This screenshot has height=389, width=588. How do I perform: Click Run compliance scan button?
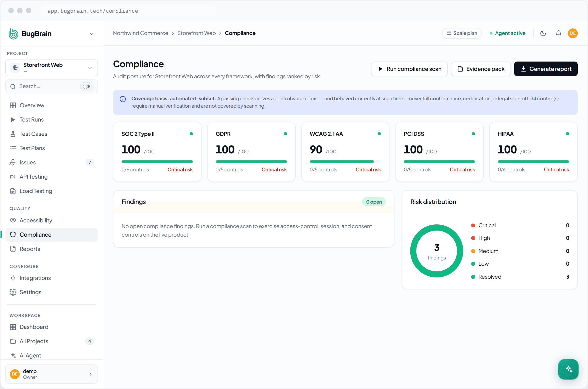point(409,69)
